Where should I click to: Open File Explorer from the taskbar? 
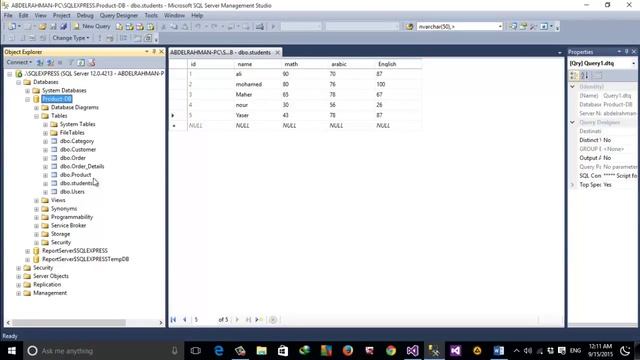tap(262, 351)
